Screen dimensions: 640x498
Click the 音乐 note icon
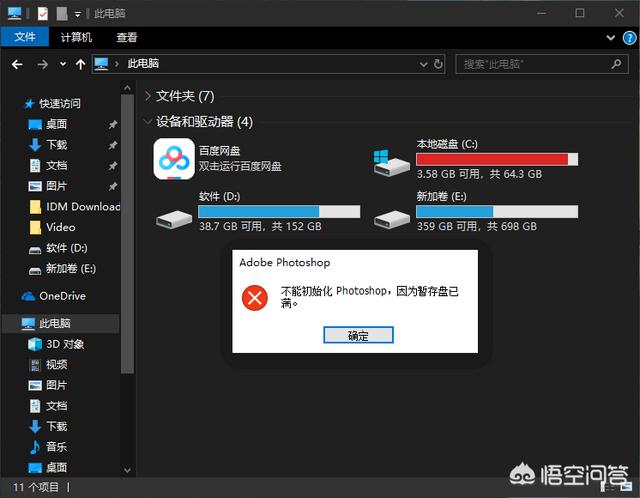(x=35, y=447)
